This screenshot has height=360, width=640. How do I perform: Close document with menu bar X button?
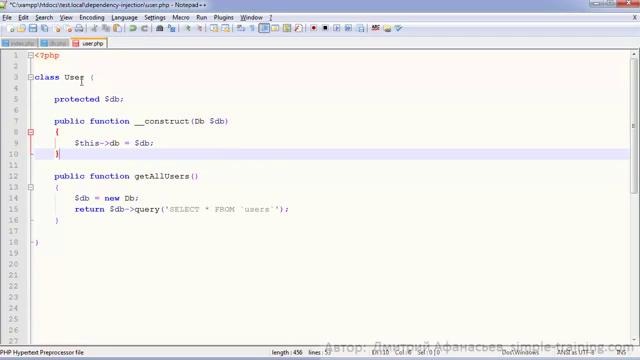(635, 18)
